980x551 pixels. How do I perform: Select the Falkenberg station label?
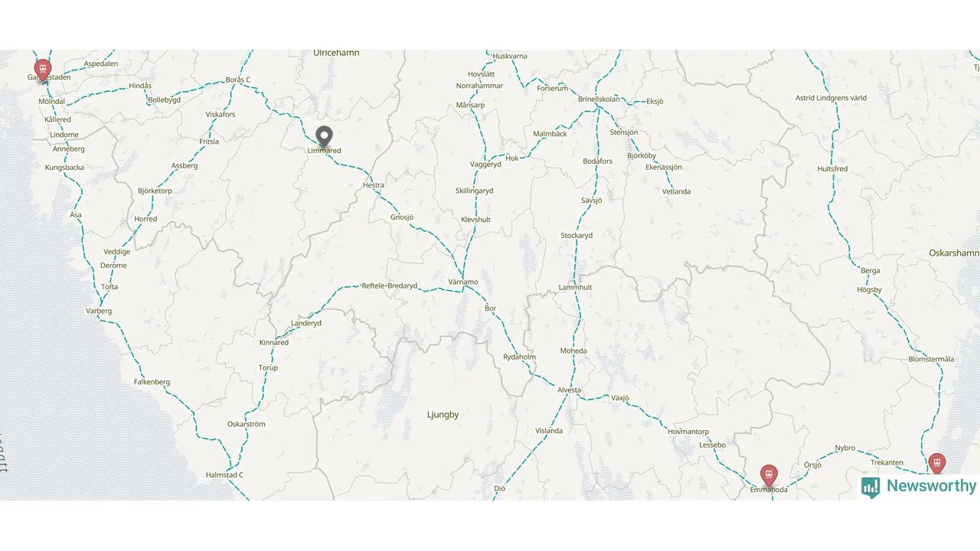(x=152, y=382)
